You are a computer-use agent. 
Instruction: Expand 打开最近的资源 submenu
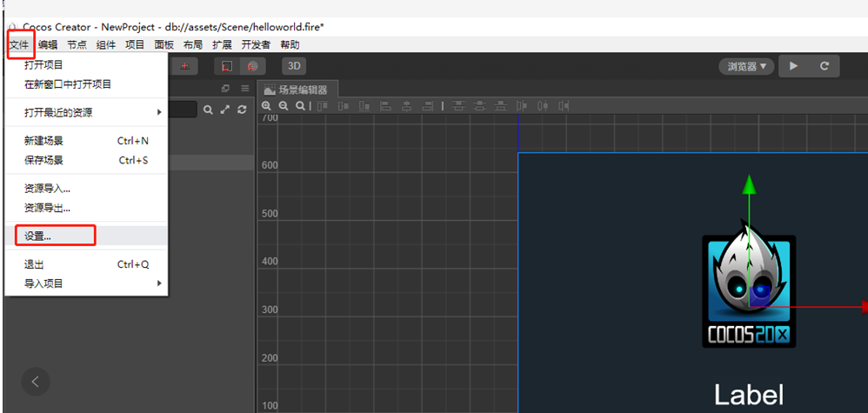point(86,112)
